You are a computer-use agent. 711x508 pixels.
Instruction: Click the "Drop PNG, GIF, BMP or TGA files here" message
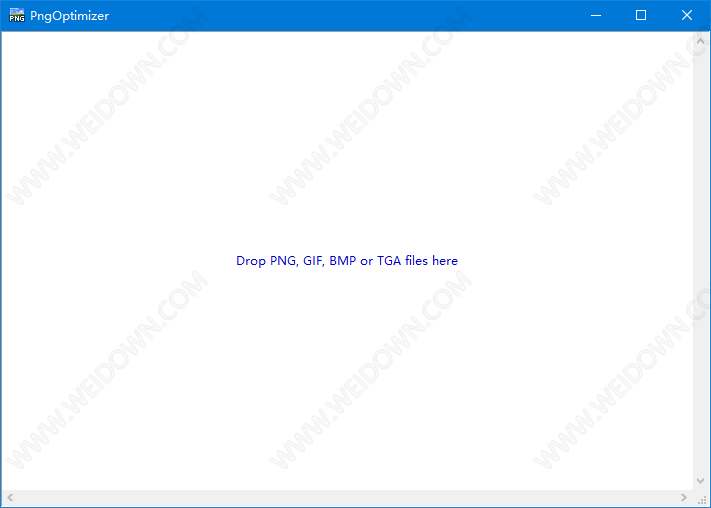(x=347, y=261)
